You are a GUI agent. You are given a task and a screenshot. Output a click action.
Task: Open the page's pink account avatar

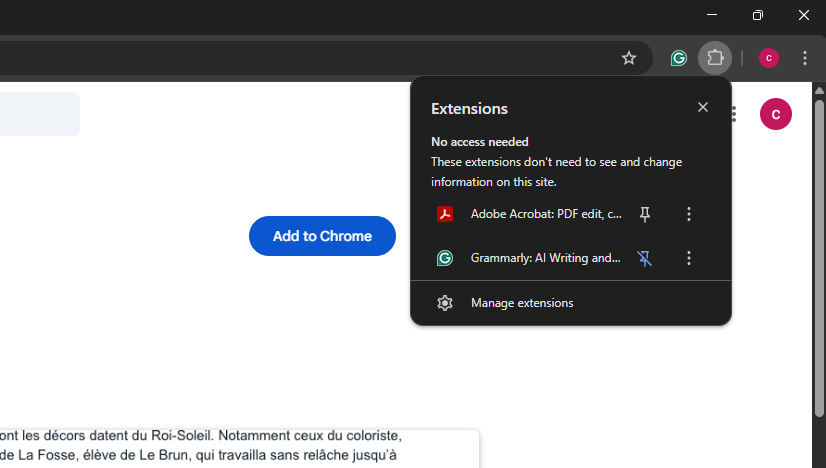point(776,114)
